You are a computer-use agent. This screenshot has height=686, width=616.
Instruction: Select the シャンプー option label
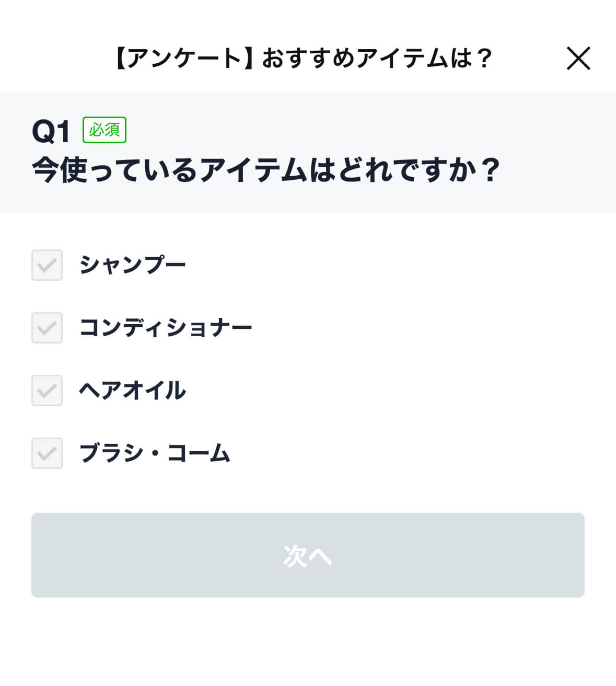(x=133, y=265)
